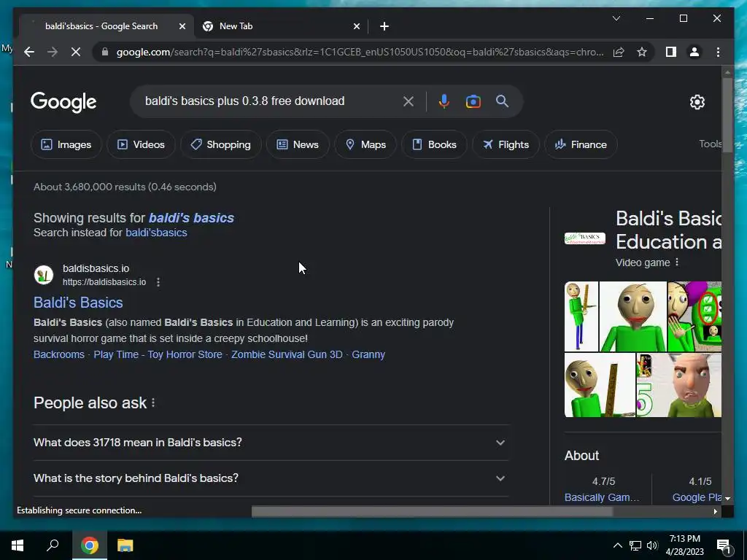Image resolution: width=747 pixels, height=560 pixels.
Task: Clear the search box with the X
Action: (409, 101)
